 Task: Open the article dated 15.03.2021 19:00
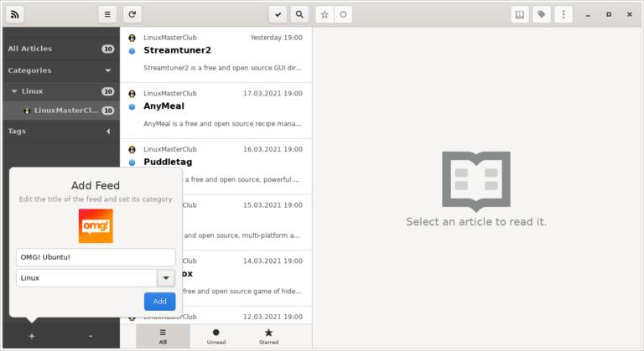tap(247, 222)
